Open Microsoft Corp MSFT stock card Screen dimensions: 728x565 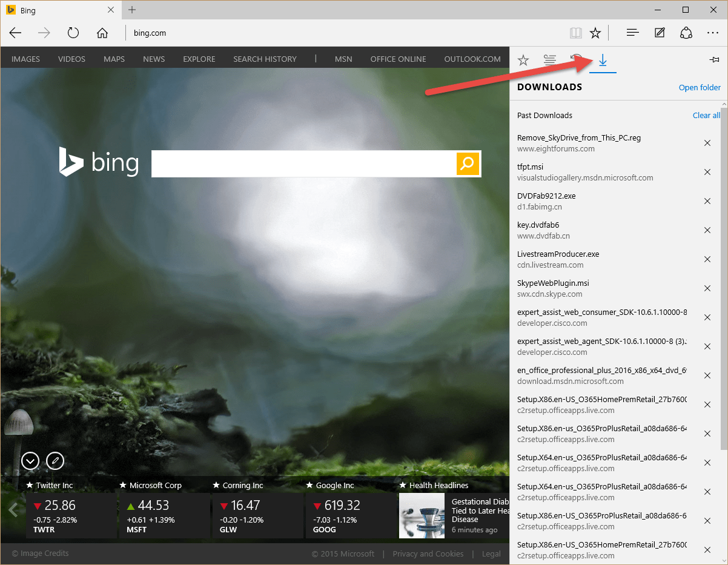tap(164, 515)
